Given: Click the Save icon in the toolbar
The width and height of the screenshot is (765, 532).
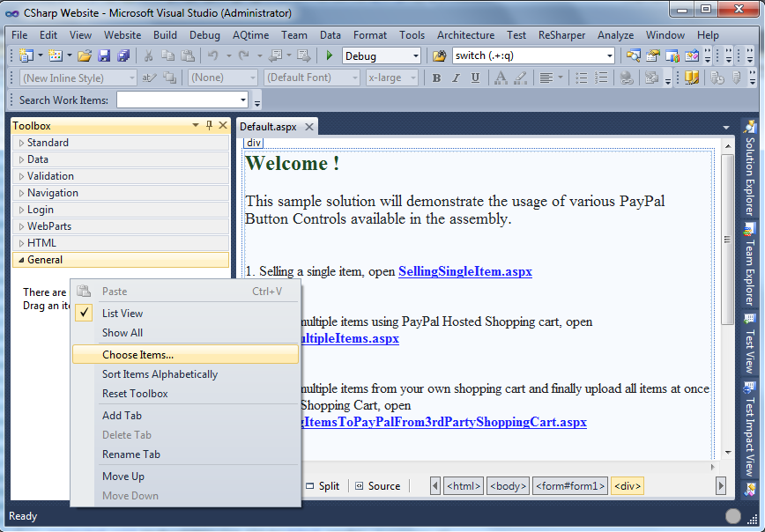Looking at the screenshot, I should (x=104, y=55).
